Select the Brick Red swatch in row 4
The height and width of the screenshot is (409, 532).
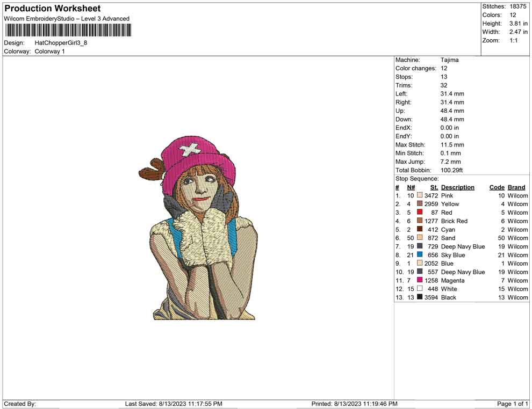click(420, 221)
